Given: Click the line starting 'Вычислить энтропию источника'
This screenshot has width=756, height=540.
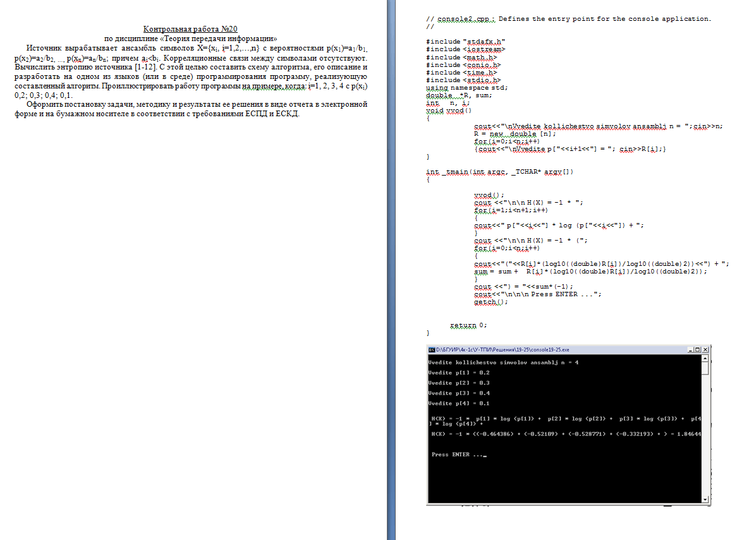Looking at the screenshot, I should click(191, 67).
